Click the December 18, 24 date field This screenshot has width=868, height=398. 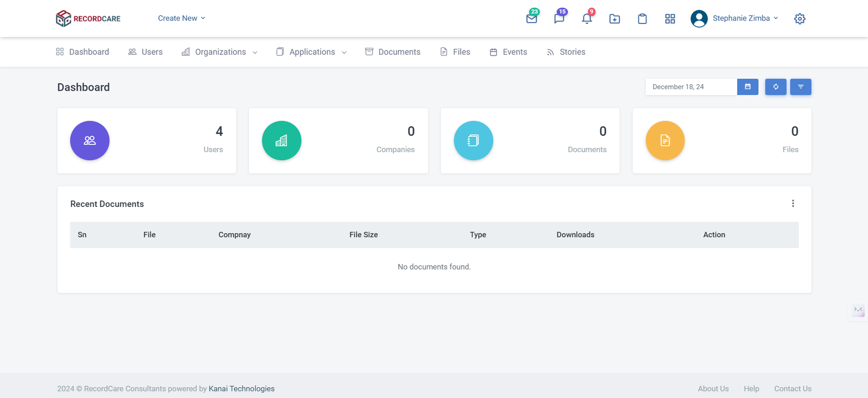point(691,87)
